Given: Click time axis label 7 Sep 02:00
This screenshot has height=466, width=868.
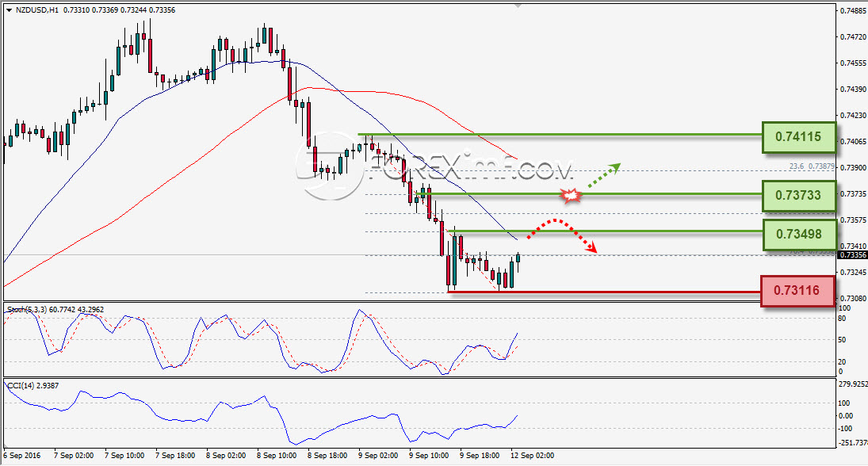Looking at the screenshot, I should 74,456.
